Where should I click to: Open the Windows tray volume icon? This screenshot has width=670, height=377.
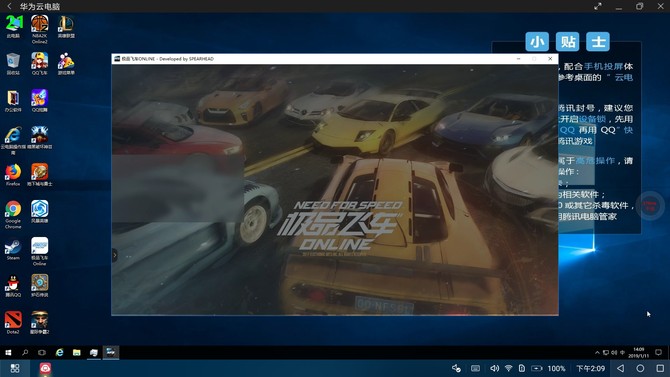pyautogui.click(x=614, y=353)
